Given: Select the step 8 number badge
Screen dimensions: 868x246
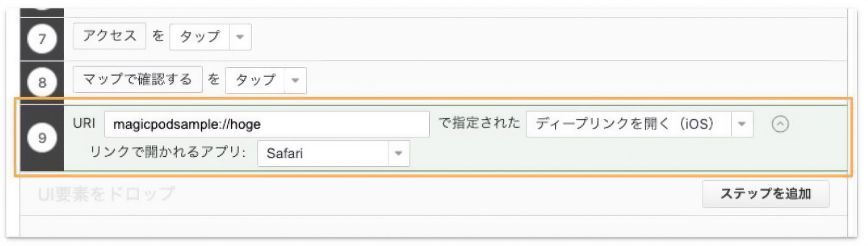Looking at the screenshot, I should pyautogui.click(x=42, y=82).
